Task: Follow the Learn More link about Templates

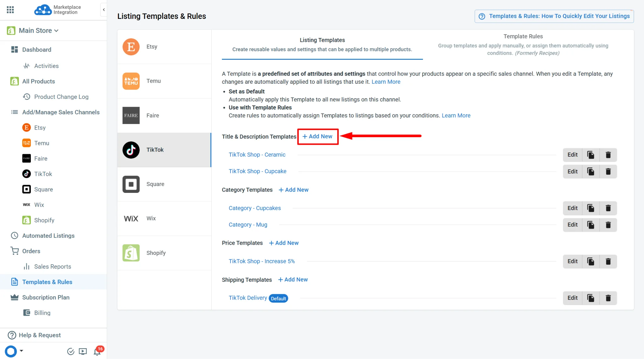Action: tap(386, 82)
